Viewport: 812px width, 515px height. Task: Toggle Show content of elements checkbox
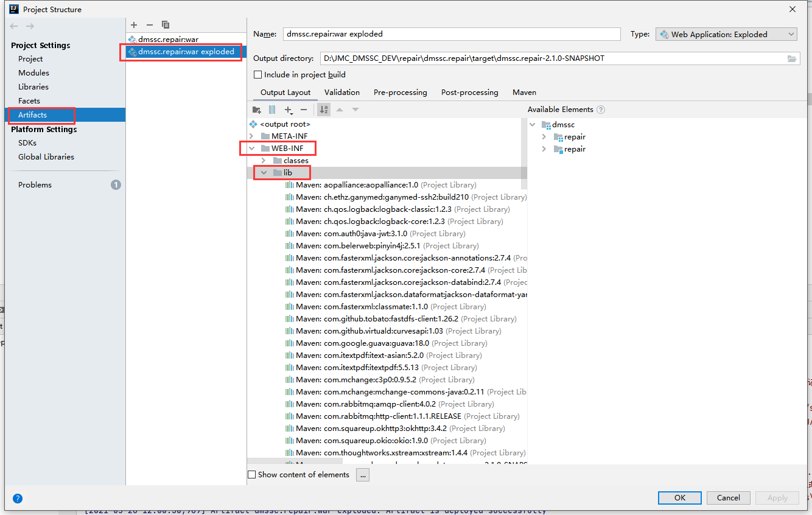(x=252, y=475)
